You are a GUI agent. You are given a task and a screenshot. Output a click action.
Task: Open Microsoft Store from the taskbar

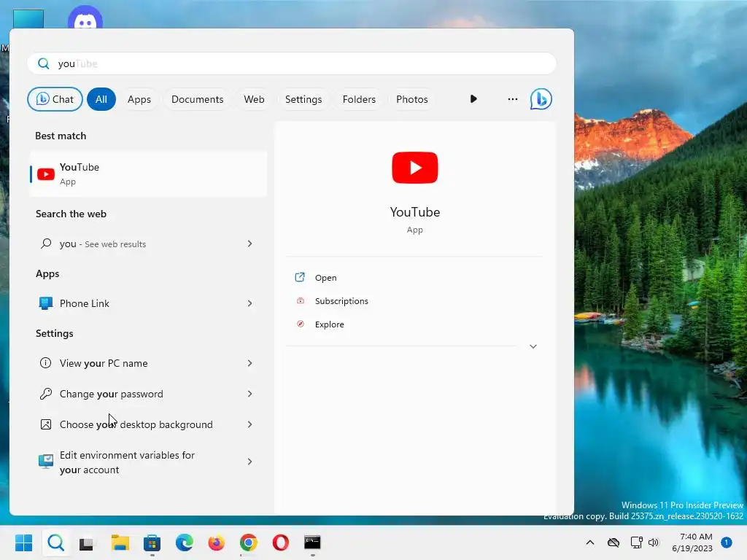(152, 542)
